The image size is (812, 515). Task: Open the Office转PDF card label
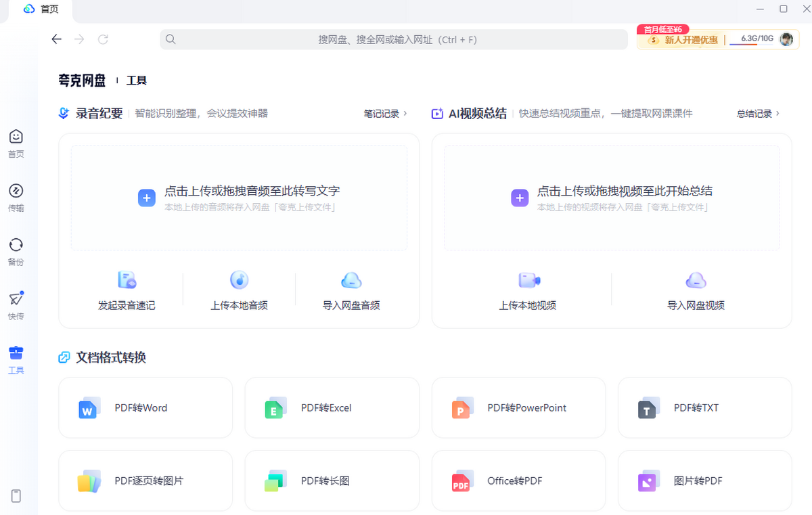tap(515, 481)
